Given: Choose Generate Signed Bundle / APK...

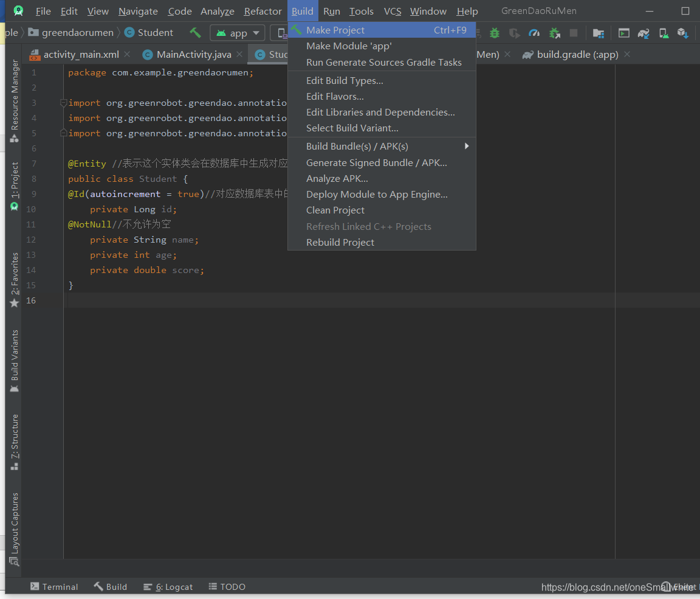Looking at the screenshot, I should [x=382, y=162].
